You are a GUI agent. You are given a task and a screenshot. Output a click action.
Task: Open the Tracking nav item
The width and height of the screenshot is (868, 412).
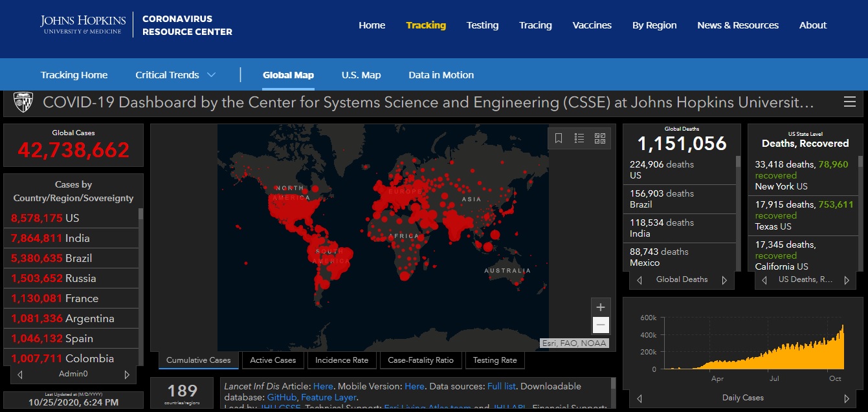426,25
